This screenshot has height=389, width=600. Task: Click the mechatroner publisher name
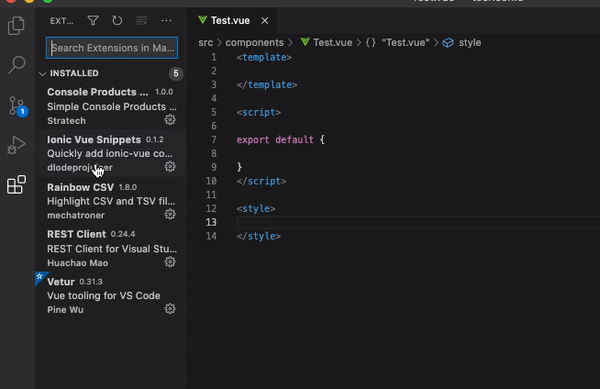[76, 215]
